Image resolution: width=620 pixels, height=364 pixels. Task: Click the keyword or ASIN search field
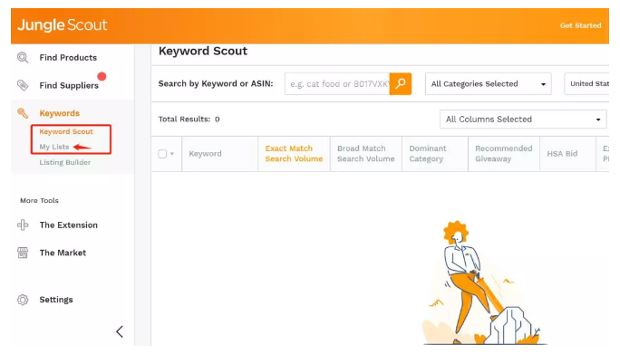(x=337, y=83)
